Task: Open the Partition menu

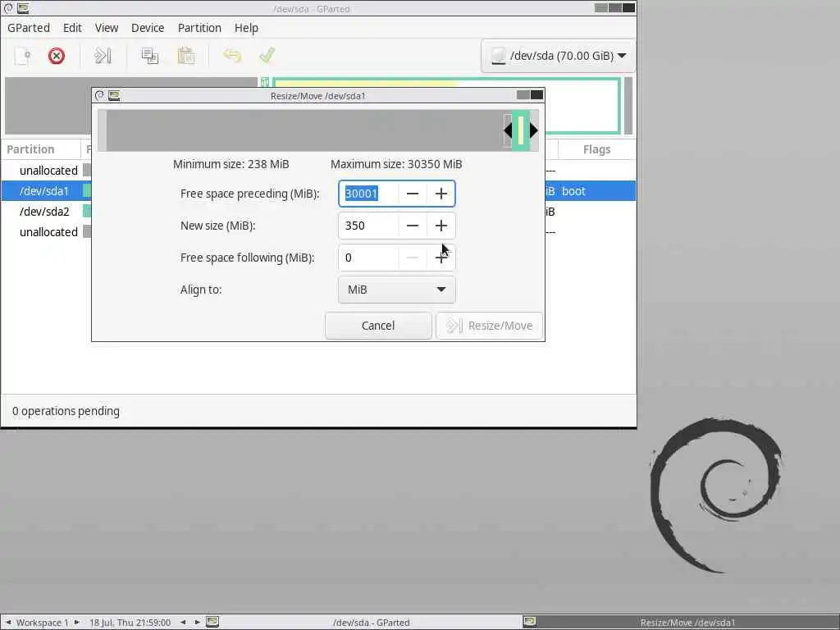Action: point(199,28)
